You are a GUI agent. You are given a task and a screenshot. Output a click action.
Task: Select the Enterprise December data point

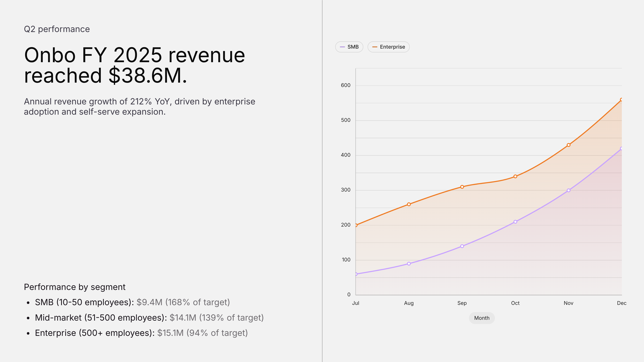(x=621, y=99)
